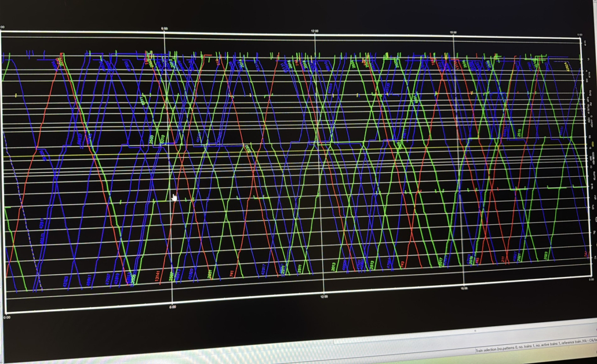Pick green train 2021 label
Image resolution: width=597 pixels, height=364 pixels.
pos(519,257)
